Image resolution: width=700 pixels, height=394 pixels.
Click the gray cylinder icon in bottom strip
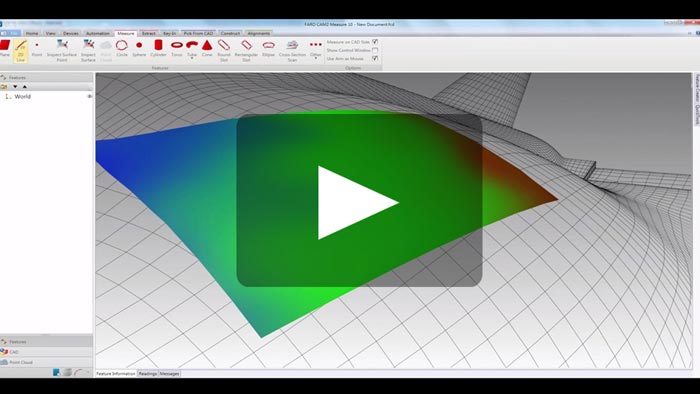(x=67, y=372)
